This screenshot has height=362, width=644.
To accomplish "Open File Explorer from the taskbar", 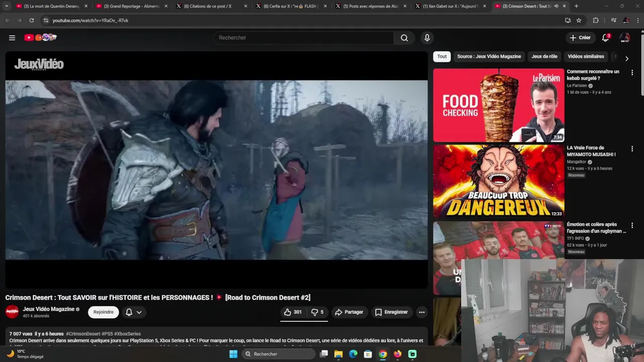I will 338,354.
